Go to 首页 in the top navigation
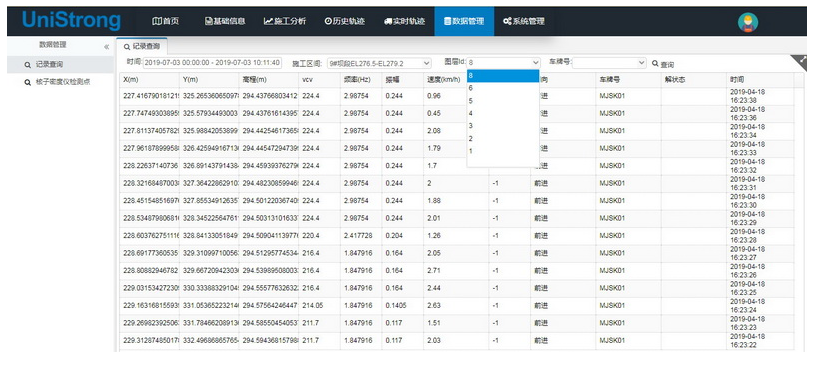 pos(165,21)
